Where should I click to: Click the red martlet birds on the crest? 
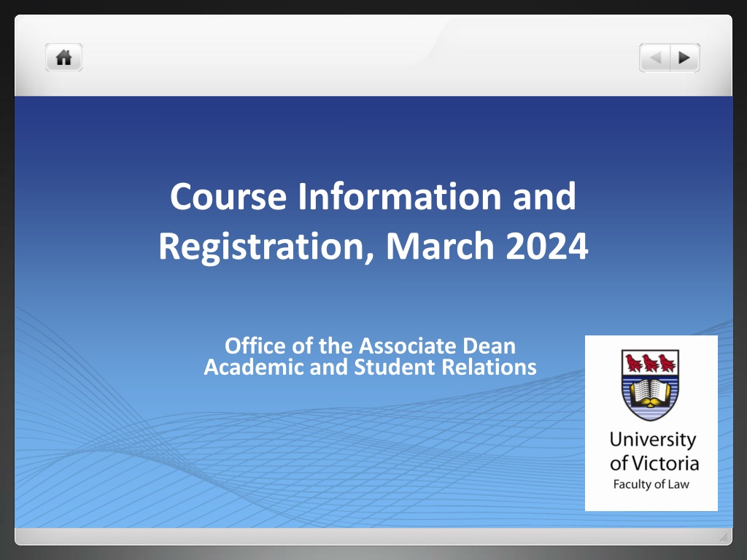click(x=650, y=362)
